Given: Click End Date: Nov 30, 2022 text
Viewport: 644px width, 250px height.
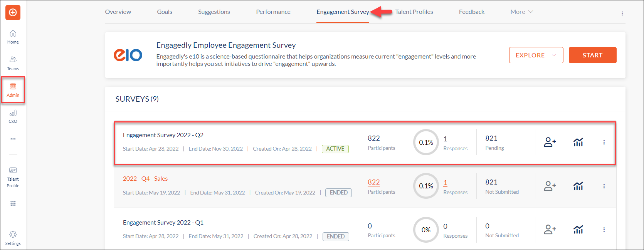Looking at the screenshot, I should coord(215,149).
